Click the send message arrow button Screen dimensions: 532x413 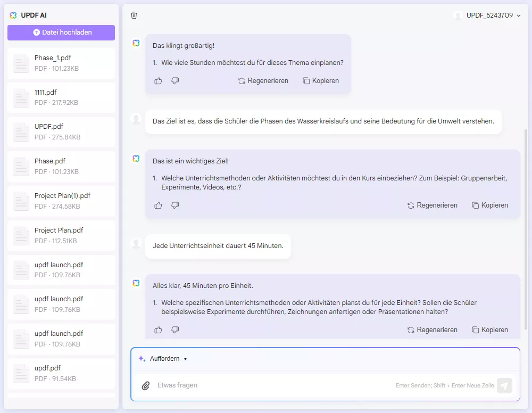(504, 385)
